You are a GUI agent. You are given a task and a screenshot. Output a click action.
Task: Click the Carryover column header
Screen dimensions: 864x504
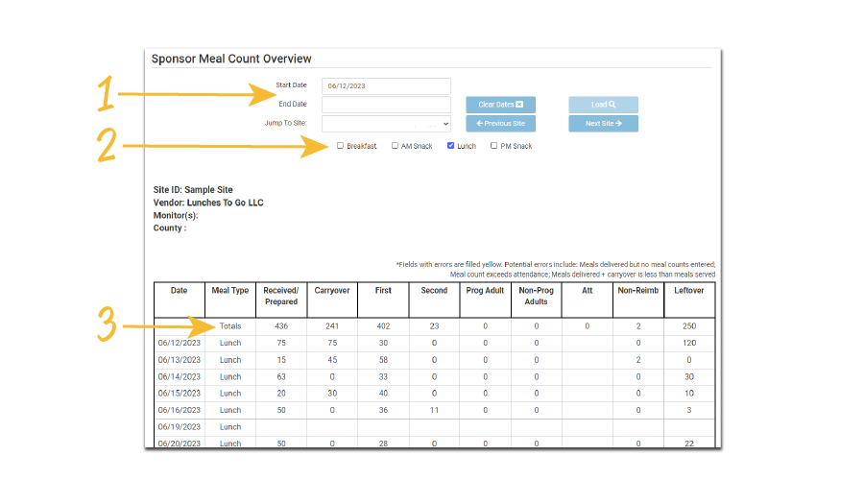point(332,290)
